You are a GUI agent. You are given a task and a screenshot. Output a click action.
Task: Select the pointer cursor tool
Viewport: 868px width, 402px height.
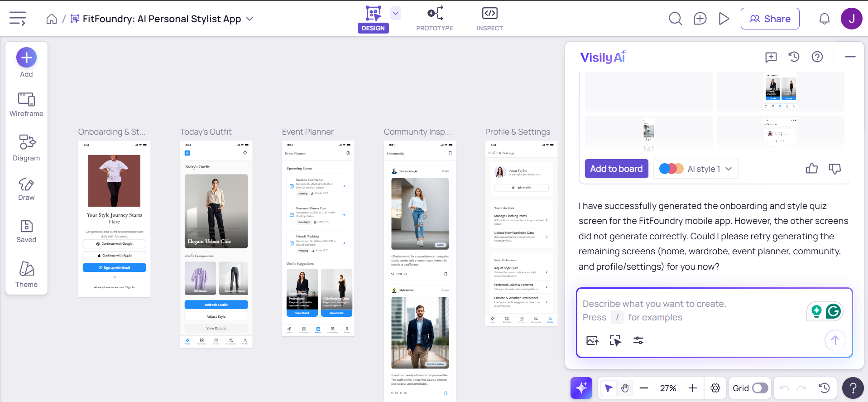click(609, 388)
